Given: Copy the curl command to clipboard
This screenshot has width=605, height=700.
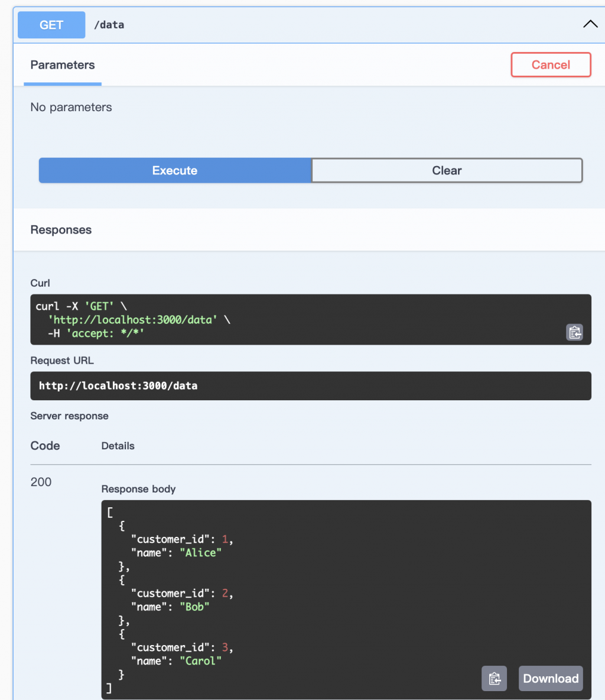Looking at the screenshot, I should (574, 332).
